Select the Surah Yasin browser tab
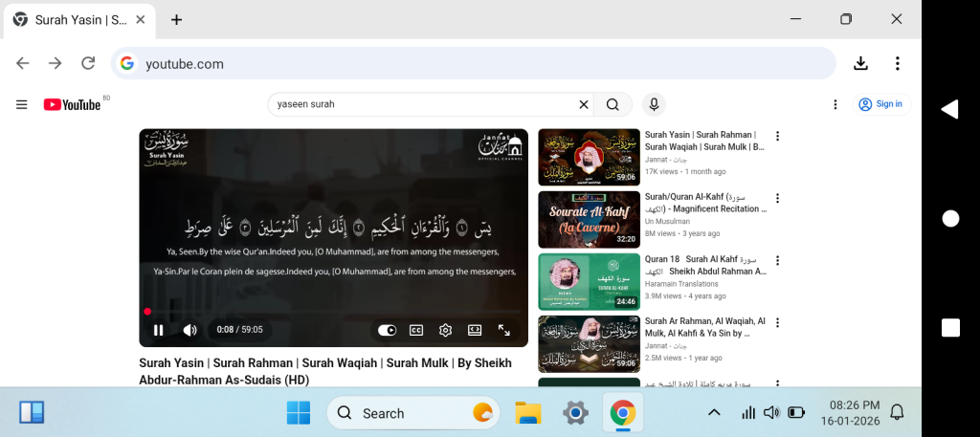This screenshot has height=437, width=980. tap(79, 19)
